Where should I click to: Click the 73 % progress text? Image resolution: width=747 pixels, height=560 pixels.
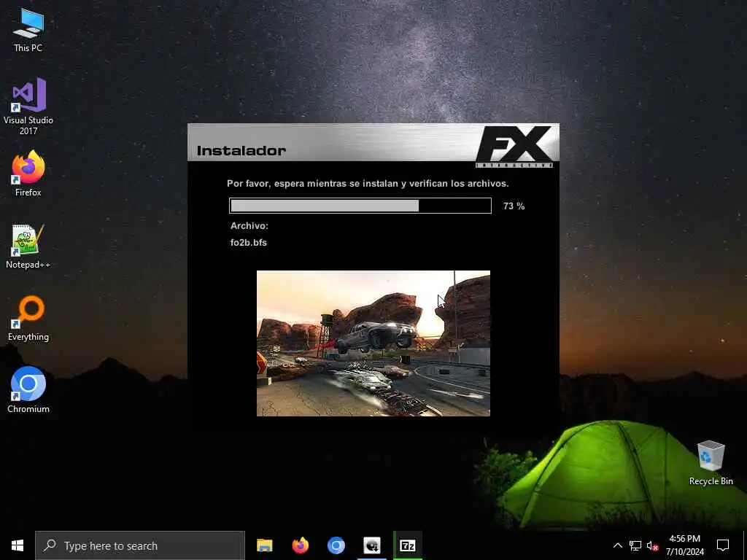point(514,206)
